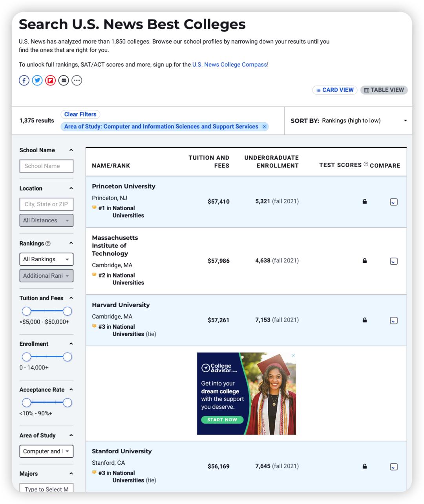Click Princeton's ranking badge icon
The height and width of the screenshot is (504, 424).
tap(94, 207)
